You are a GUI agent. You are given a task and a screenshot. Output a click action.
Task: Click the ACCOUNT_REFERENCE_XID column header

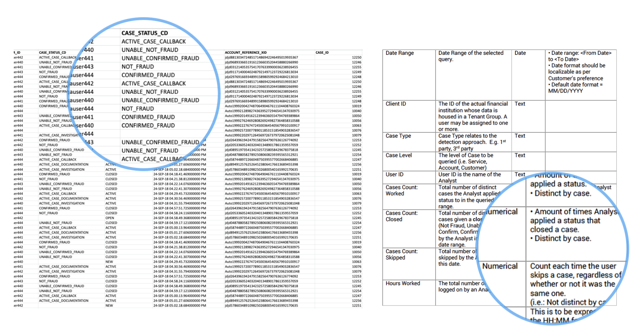[x=245, y=53]
